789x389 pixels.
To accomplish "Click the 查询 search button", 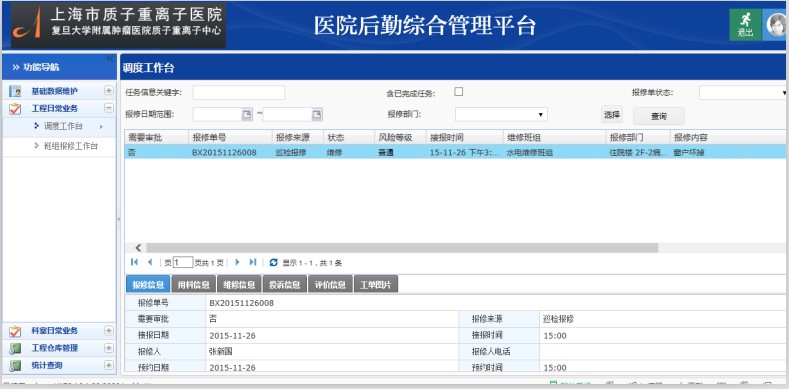I will (x=659, y=116).
